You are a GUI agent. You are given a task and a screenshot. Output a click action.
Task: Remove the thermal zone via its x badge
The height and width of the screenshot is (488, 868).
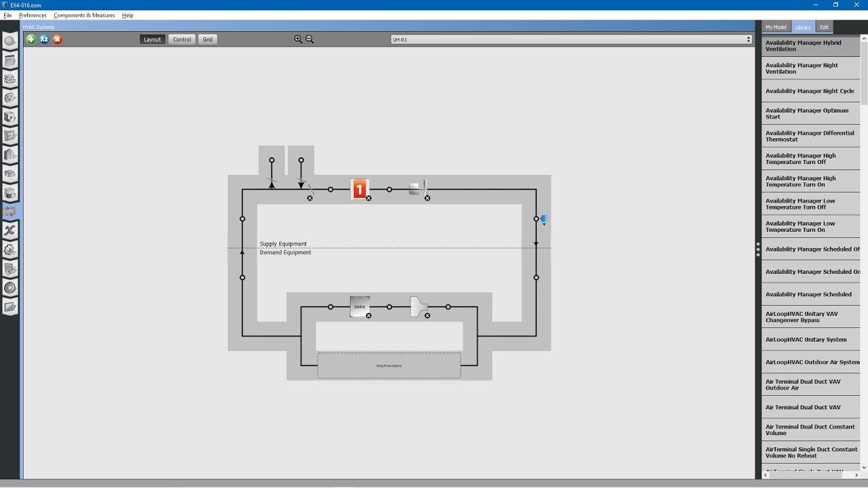click(x=369, y=315)
